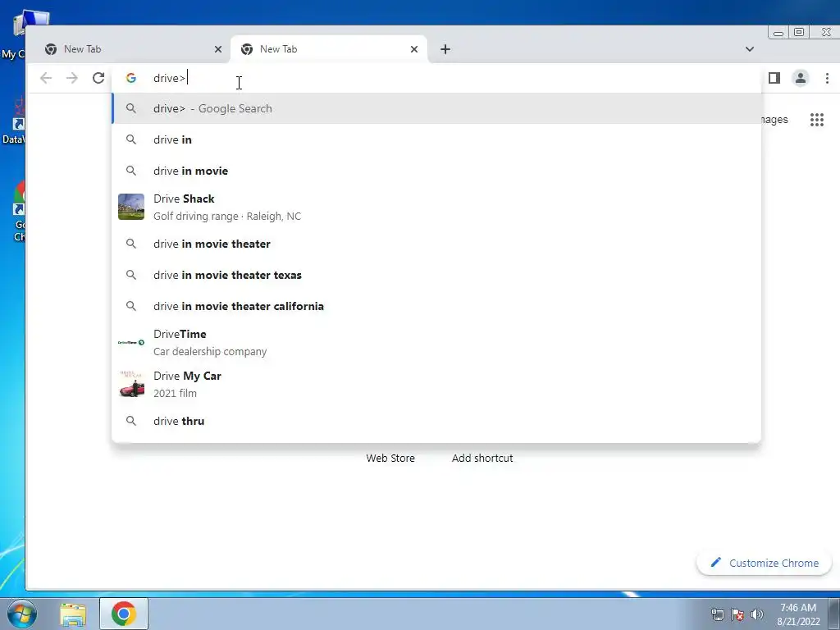Choose the 'drive in' suggestion
840x630 pixels.
click(x=436, y=139)
